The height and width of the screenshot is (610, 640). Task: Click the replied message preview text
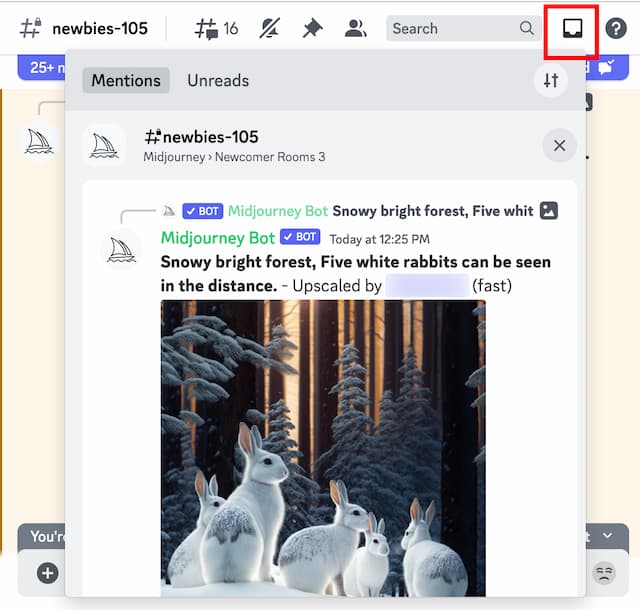tap(432, 211)
